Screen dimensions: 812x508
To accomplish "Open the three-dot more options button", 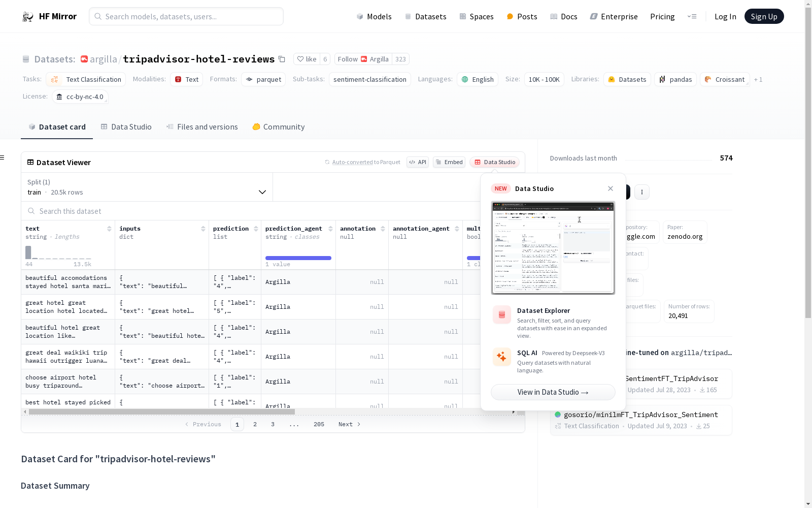I will pos(642,192).
